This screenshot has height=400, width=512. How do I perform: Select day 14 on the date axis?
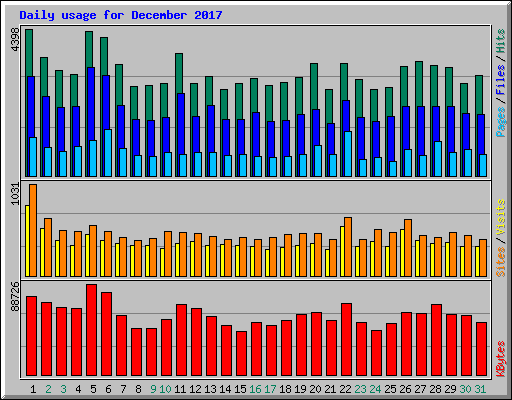[x=225, y=389]
